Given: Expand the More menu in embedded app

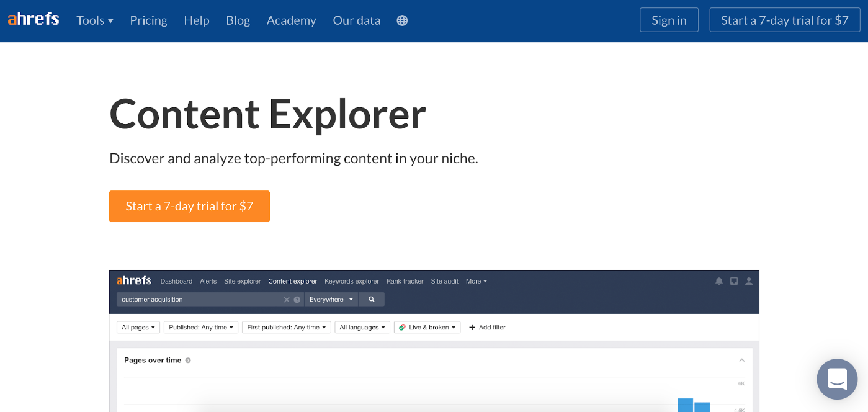Looking at the screenshot, I should [x=477, y=281].
